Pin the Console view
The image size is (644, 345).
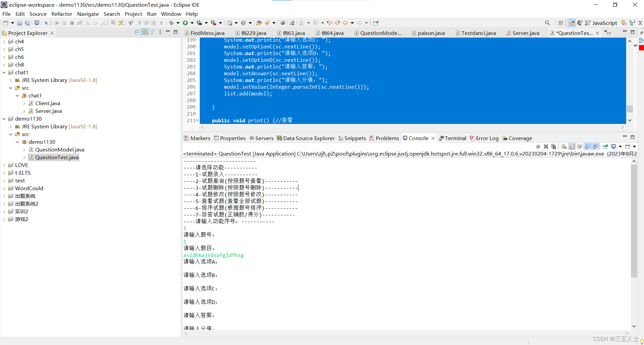(x=606, y=146)
